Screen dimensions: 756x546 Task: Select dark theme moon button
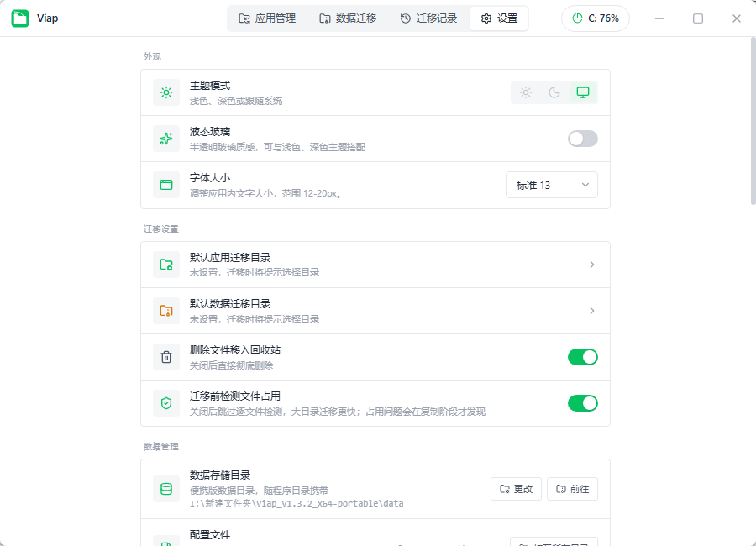coord(554,92)
